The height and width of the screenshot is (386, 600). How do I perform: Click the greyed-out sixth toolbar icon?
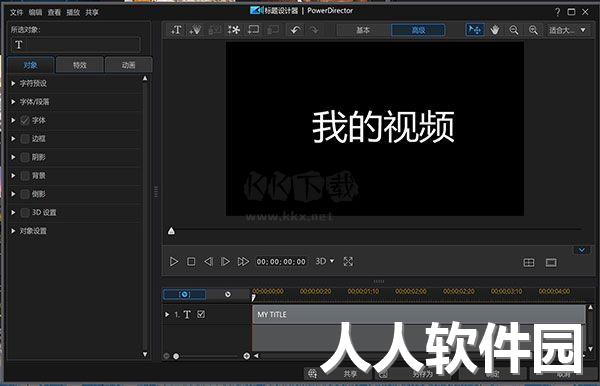pos(272,29)
